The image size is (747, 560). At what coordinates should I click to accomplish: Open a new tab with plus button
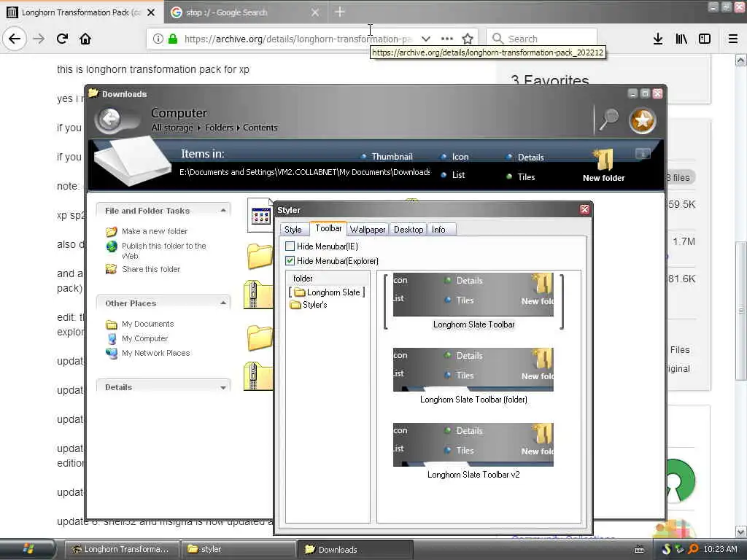coord(340,12)
